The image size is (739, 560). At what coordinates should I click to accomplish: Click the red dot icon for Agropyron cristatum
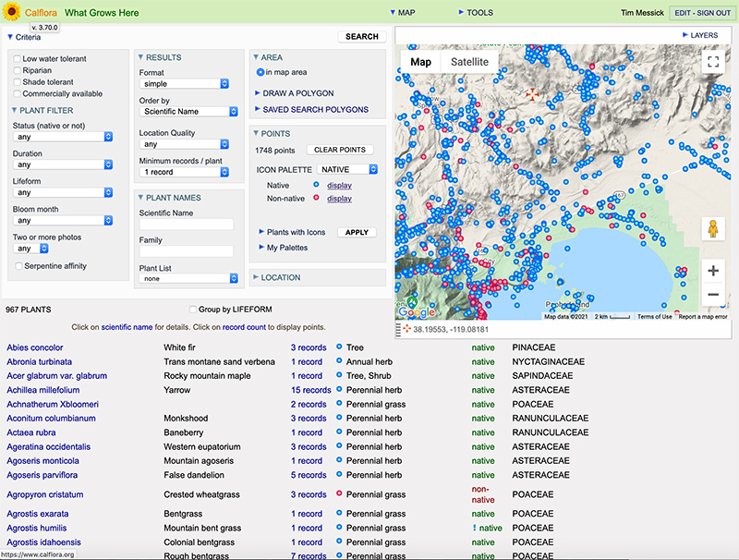click(340, 494)
